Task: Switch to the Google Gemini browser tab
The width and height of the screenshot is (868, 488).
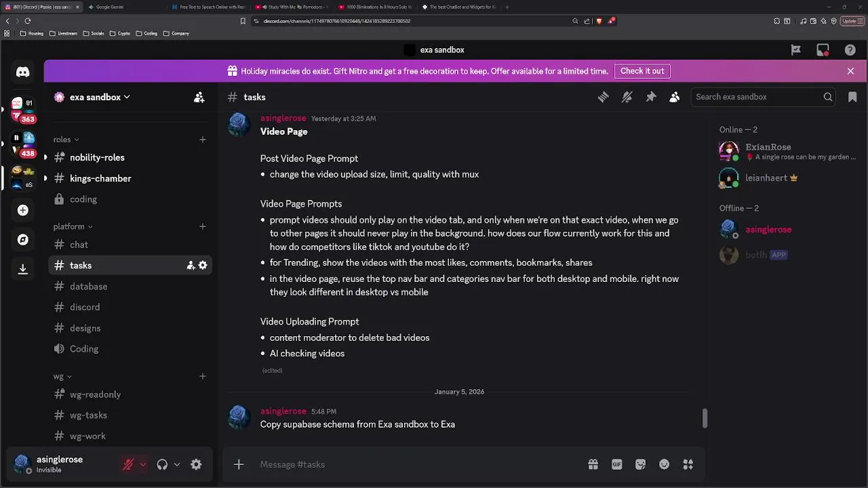Action: click(x=125, y=7)
